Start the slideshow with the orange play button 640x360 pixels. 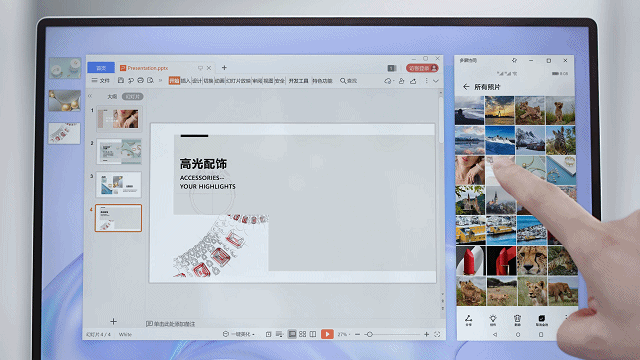tap(327, 334)
